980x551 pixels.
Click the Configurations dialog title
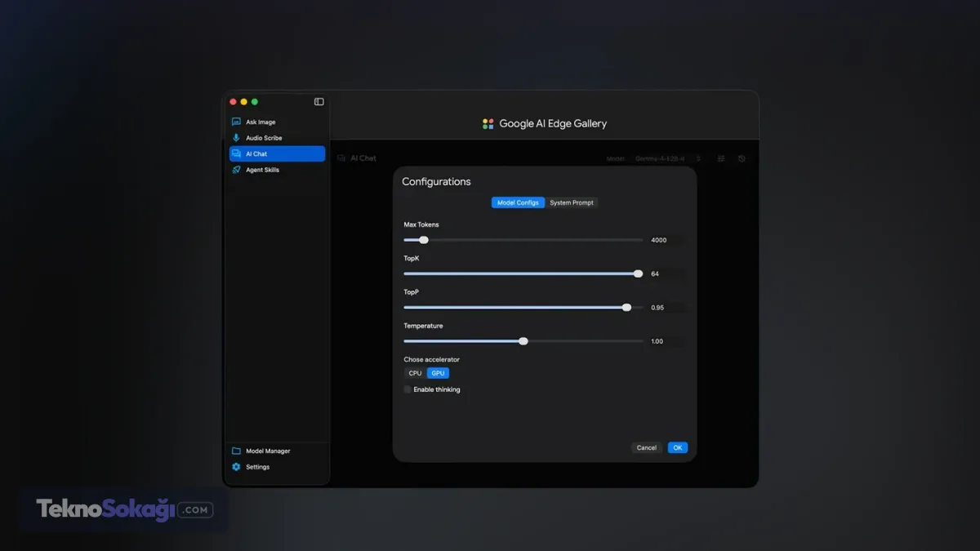coord(436,182)
